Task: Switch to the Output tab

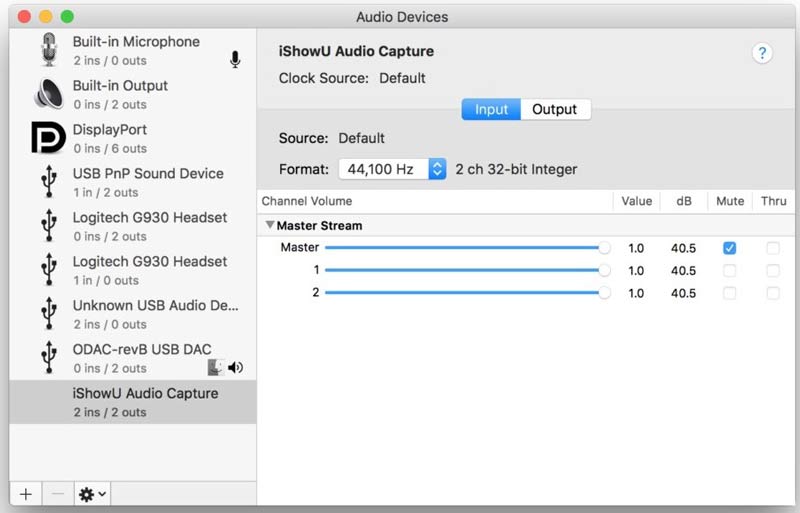Action: click(x=555, y=109)
